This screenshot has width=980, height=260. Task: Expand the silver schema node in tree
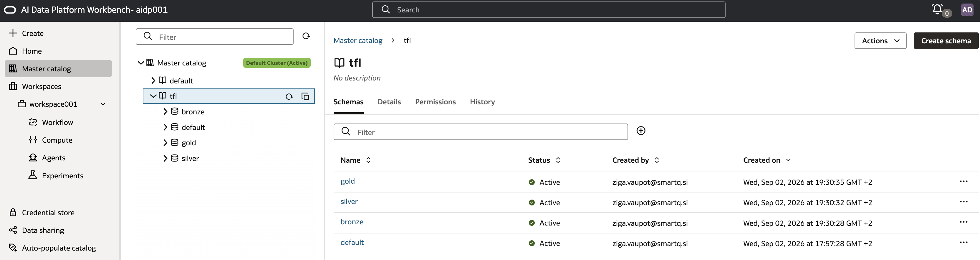point(165,158)
